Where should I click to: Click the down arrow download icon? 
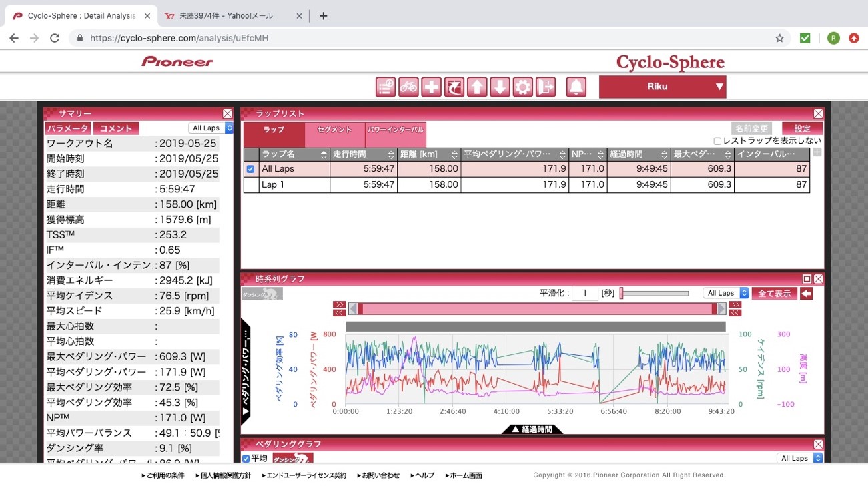pyautogui.click(x=500, y=87)
